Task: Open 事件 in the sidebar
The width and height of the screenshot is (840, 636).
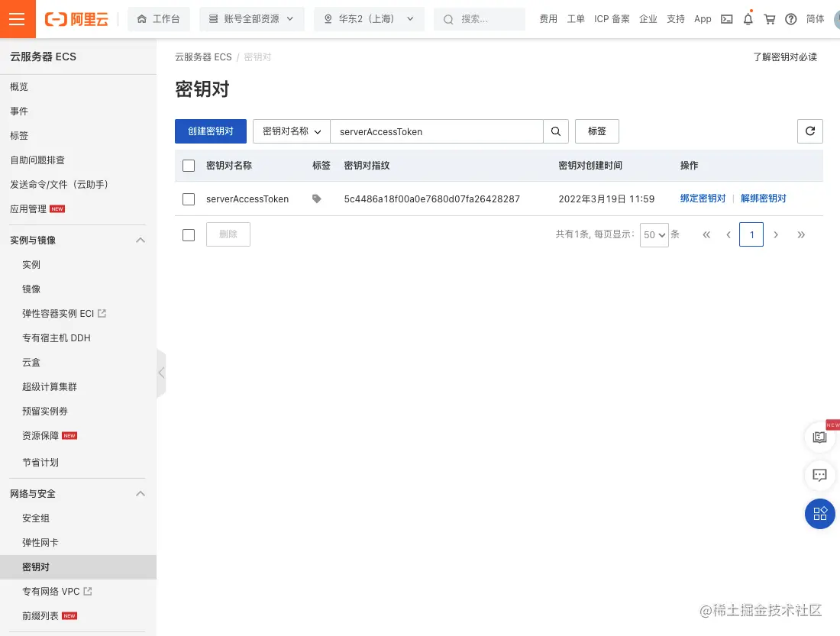Action: tap(19, 111)
